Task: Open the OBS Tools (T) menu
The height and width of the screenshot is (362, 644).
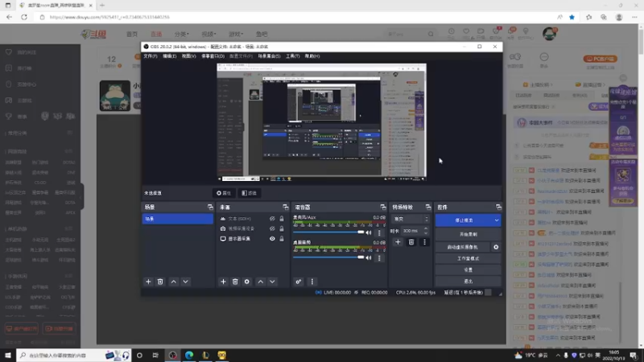Action: (293, 56)
